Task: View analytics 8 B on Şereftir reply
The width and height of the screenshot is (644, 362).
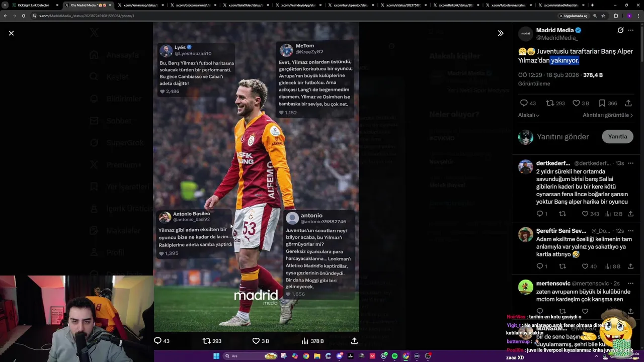Action: pyautogui.click(x=613, y=266)
